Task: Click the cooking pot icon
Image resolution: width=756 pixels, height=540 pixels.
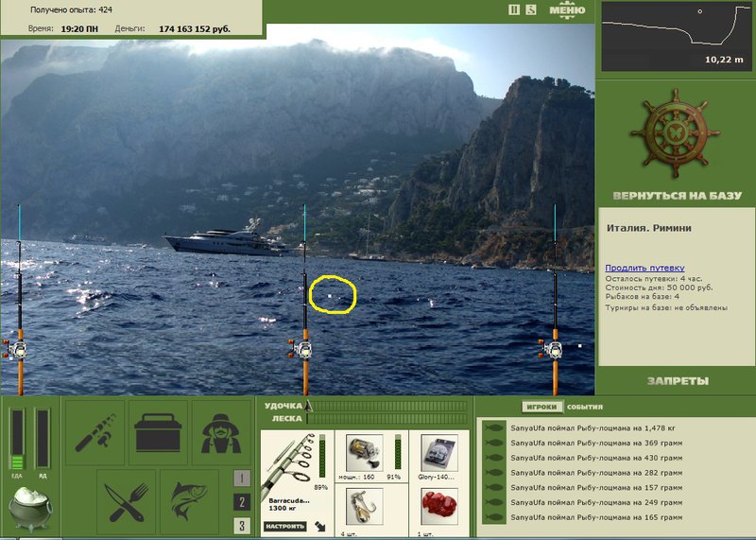Action: click(x=30, y=509)
